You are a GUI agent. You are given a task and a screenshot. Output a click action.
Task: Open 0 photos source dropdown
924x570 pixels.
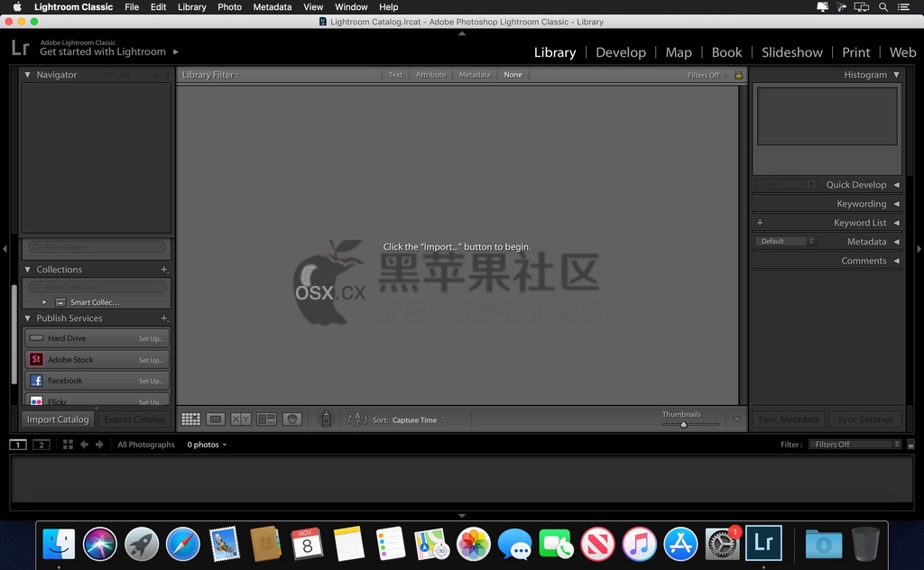pyautogui.click(x=207, y=445)
